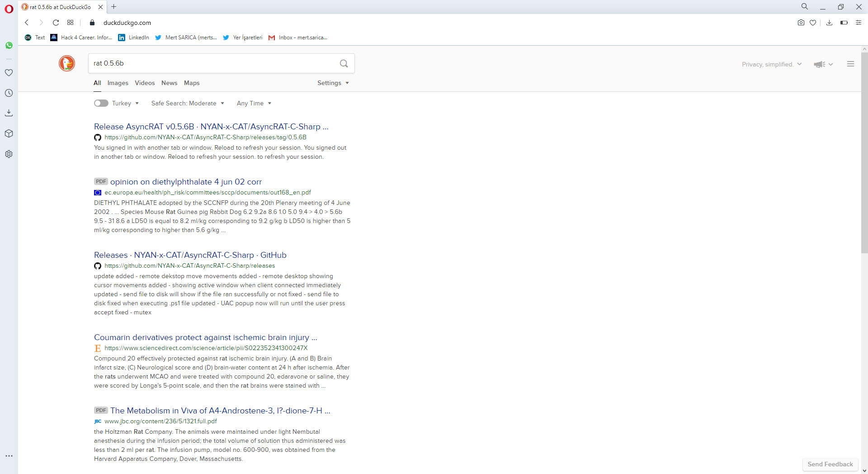Open Releases NYAN-x-CAT GitHub result

(190, 255)
